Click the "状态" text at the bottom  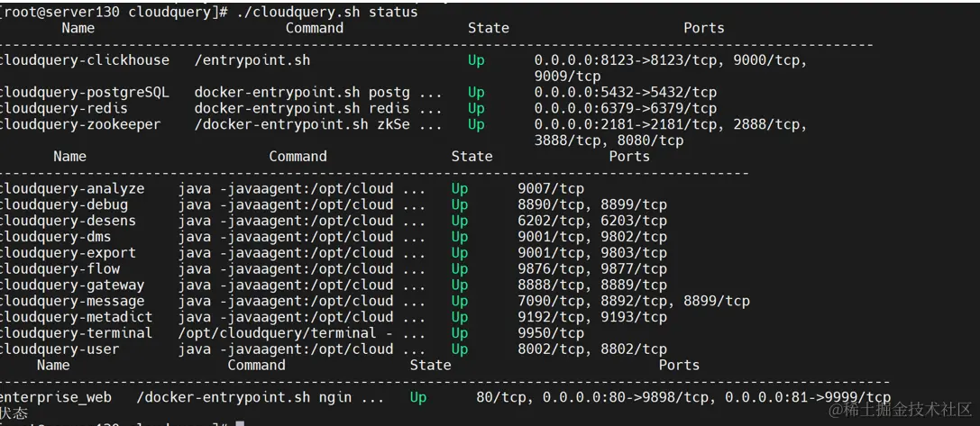pyautogui.click(x=14, y=413)
